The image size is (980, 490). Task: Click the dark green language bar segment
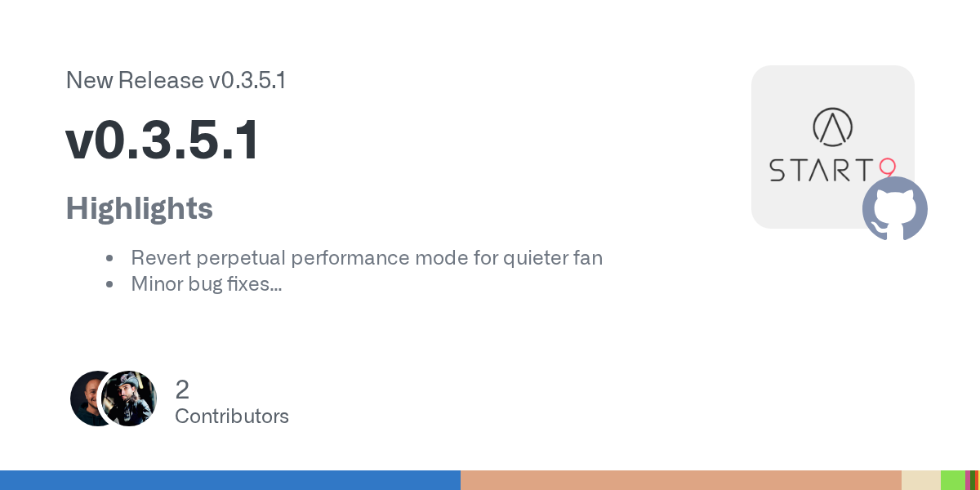point(971,480)
